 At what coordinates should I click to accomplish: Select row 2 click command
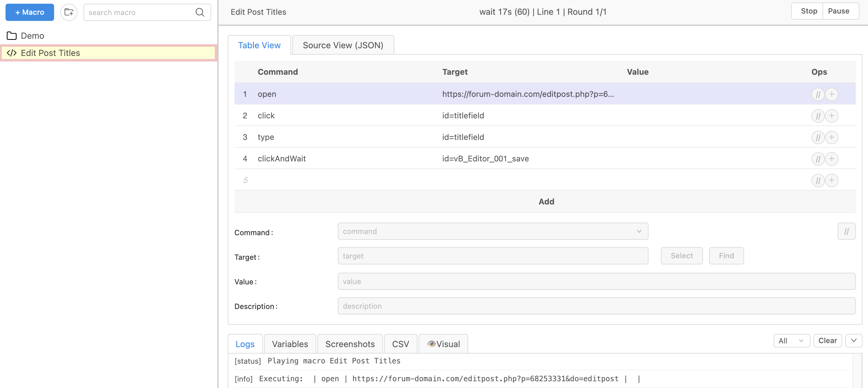coord(545,116)
